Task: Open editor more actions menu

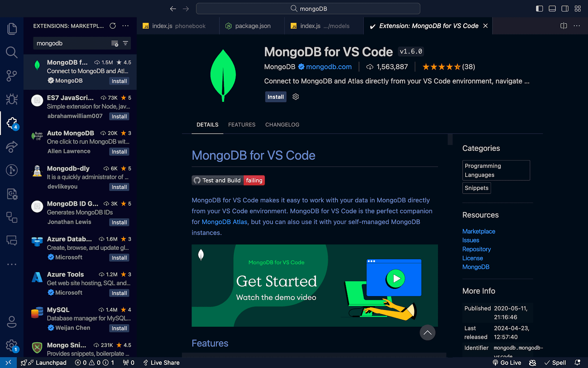Action: (577, 26)
